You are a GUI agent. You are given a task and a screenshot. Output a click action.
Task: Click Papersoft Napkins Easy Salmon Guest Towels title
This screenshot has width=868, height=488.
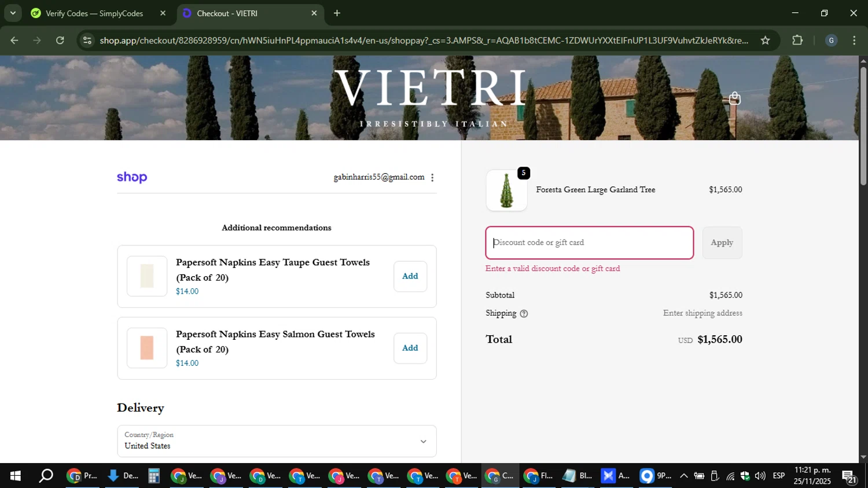click(x=275, y=342)
